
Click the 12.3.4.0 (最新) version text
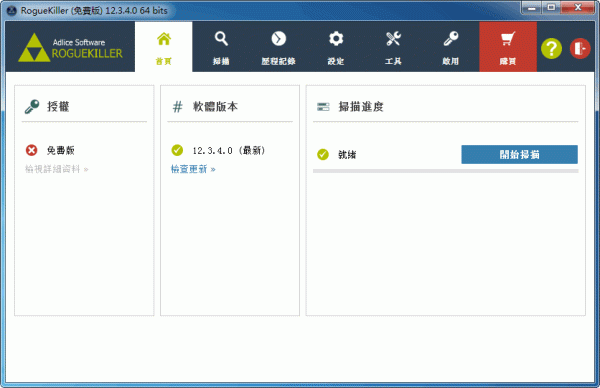click(228, 150)
